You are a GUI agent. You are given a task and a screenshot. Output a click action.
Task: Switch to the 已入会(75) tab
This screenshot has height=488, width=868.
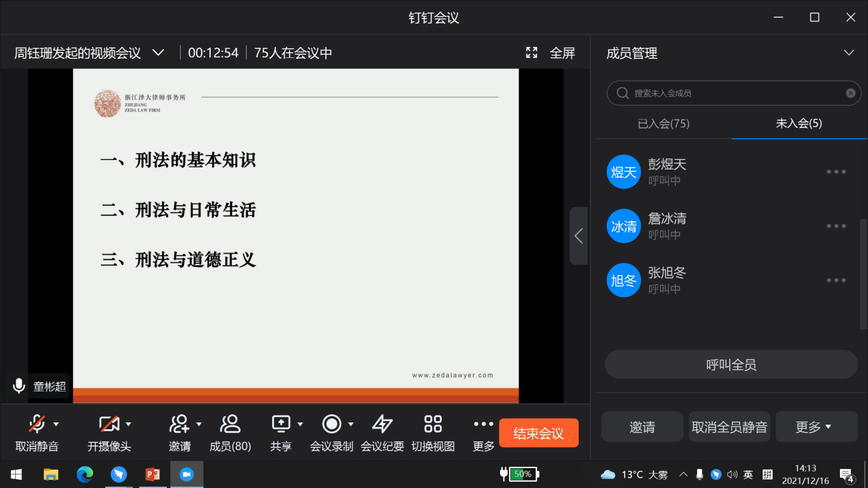pos(663,124)
